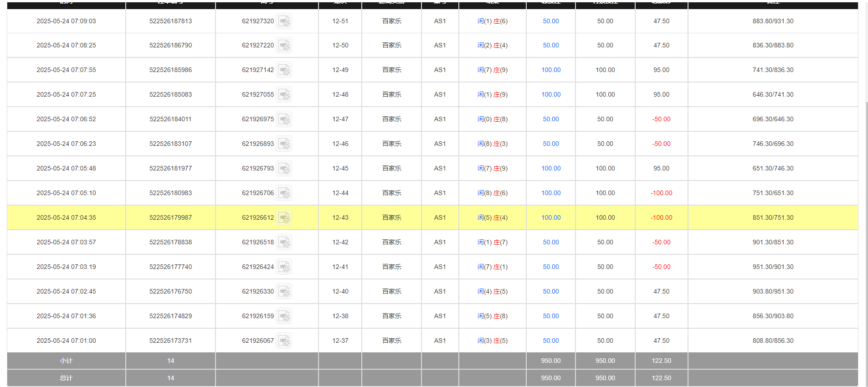The height and width of the screenshot is (387, 868).
Task: Click the replay icon next to 621926330
Action: pyautogui.click(x=284, y=292)
